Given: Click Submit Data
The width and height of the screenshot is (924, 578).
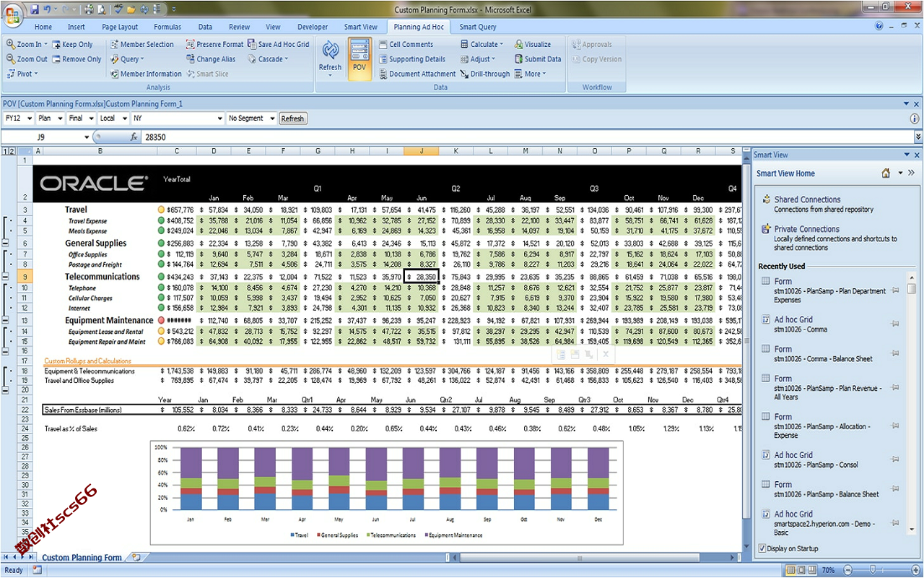Looking at the screenshot, I should click(x=538, y=59).
